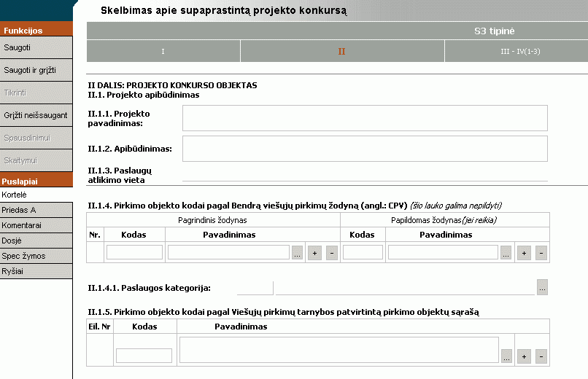The width and height of the screenshot is (588, 379).
Task: Focus the Apibūdinimas text field
Action: pos(365,149)
